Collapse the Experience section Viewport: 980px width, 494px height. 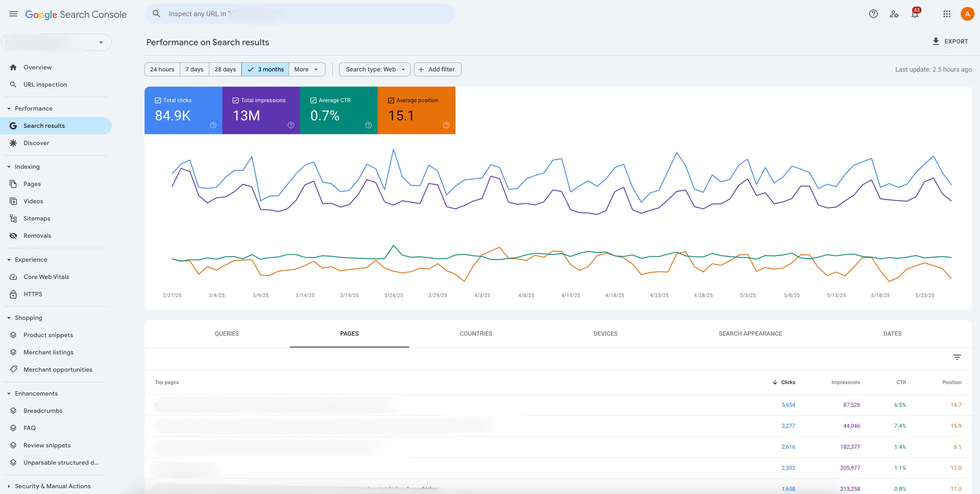9,260
